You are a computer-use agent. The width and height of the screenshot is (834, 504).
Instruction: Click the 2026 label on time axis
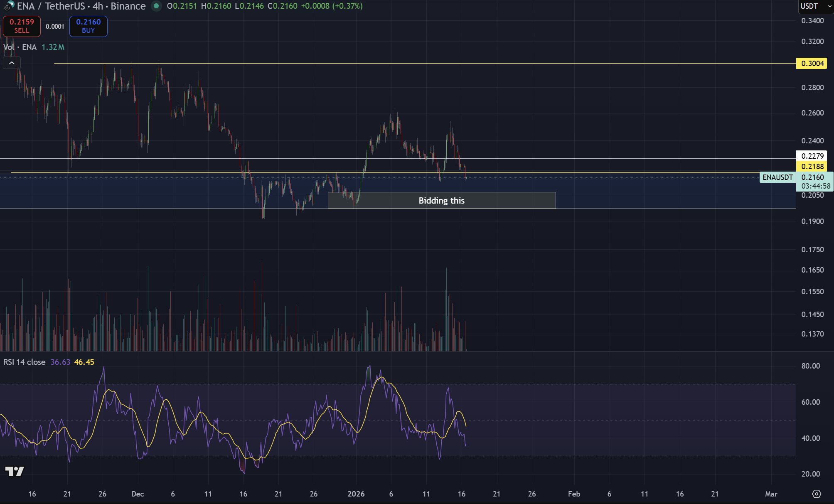pos(356,494)
